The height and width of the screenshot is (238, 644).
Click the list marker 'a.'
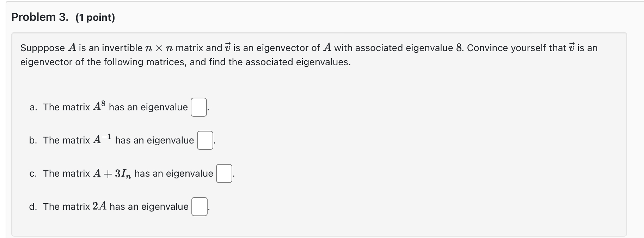click(x=33, y=107)
